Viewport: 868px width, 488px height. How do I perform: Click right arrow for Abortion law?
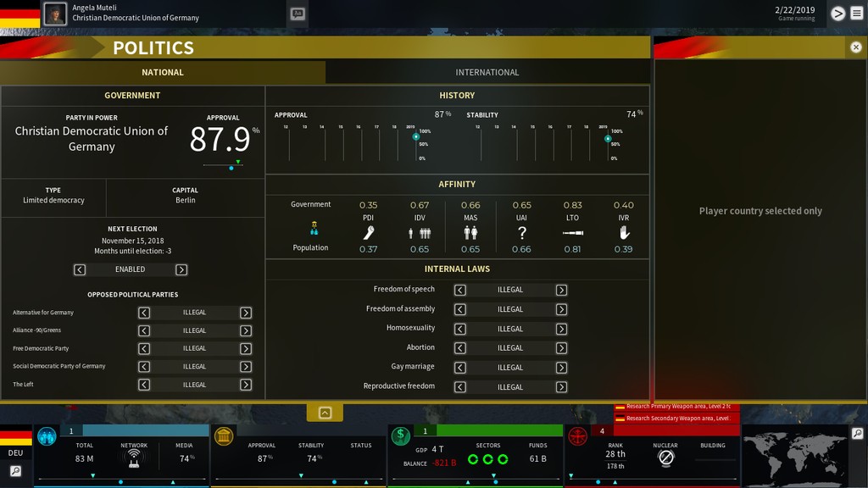point(561,348)
